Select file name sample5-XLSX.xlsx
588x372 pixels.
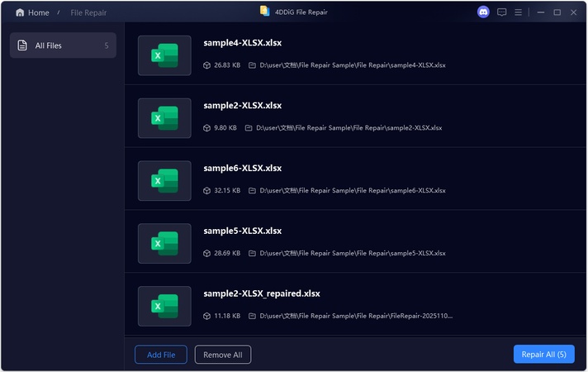click(243, 231)
